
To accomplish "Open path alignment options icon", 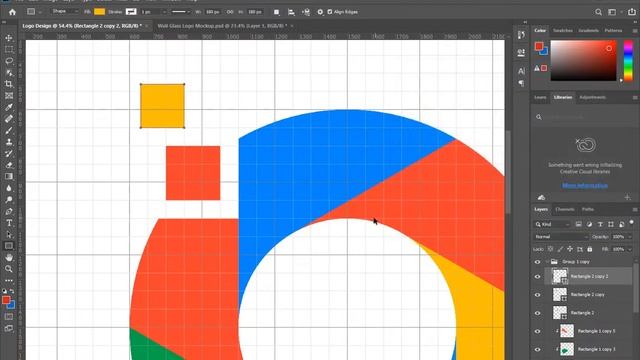I will [291, 12].
